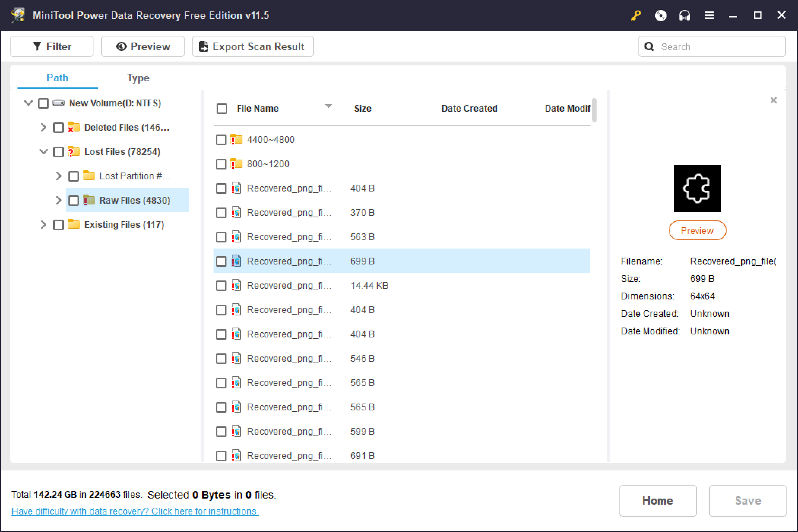The height and width of the screenshot is (532, 798).
Task: Select the file row sized 565 B above 599 B
Action: click(402, 407)
